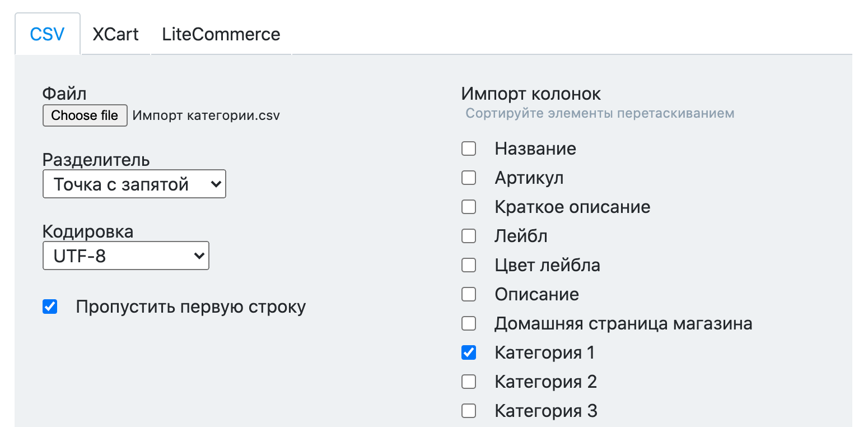The width and height of the screenshot is (868, 427).
Task: Check the Артикул column checkbox
Action: tap(469, 178)
